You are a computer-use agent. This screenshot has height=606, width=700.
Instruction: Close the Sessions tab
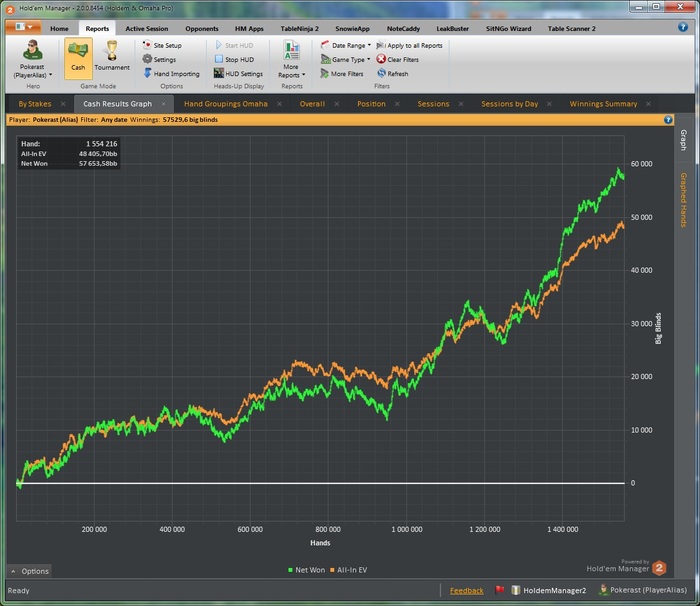(x=461, y=104)
